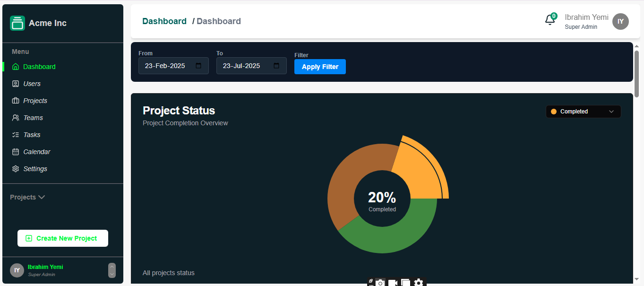This screenshot has height=286, width=644.
Task: Open the Completed status dropdown
Action: 583,112
